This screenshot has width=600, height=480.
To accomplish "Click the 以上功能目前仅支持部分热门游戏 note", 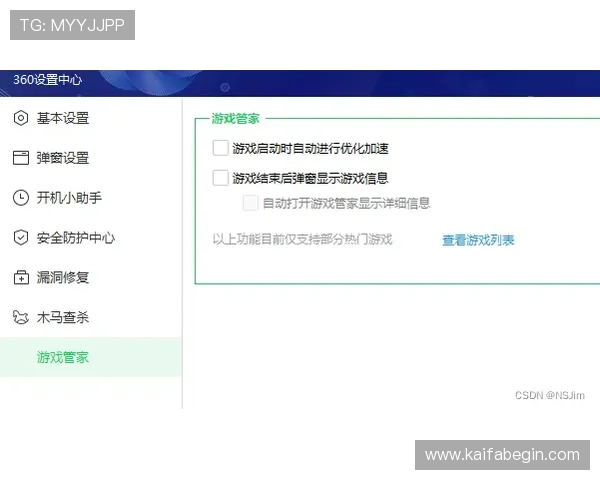I will (x=302, y=240).
